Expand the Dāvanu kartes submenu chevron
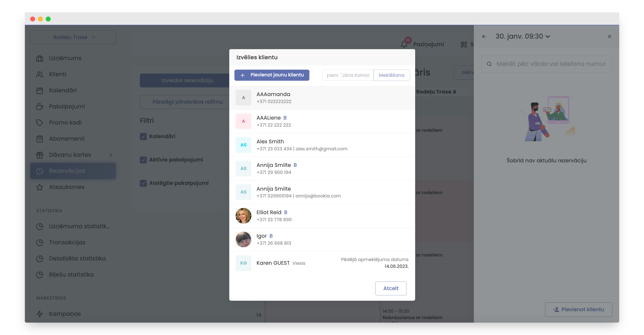Screen dimensions: 644x335 [x=111, y=155]
